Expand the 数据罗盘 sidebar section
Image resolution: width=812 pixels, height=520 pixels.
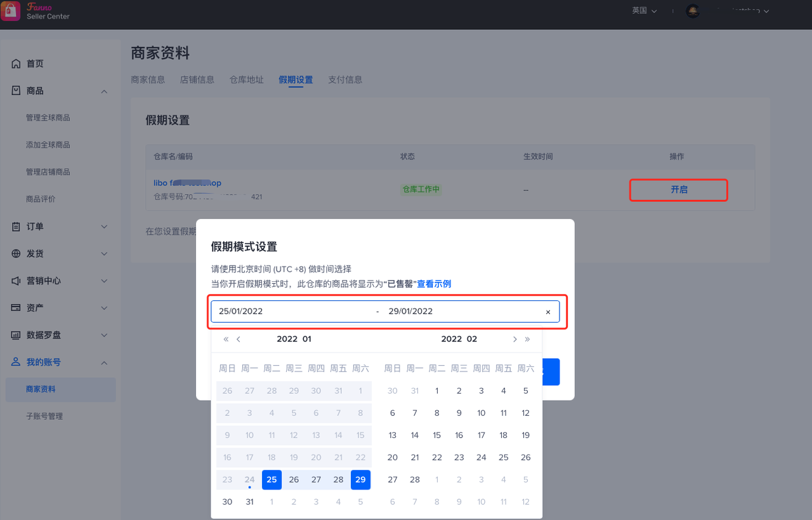pos(105,335)
